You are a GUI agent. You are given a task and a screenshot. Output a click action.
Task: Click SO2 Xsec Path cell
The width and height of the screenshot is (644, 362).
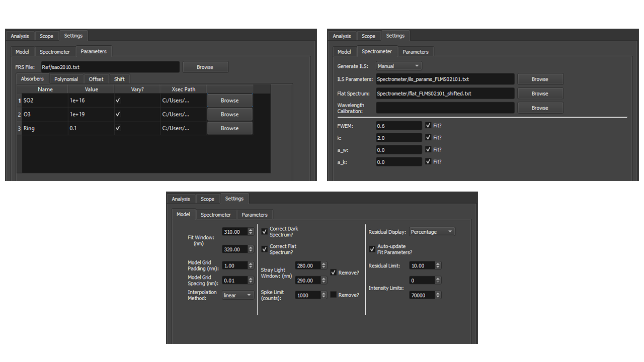183,101
